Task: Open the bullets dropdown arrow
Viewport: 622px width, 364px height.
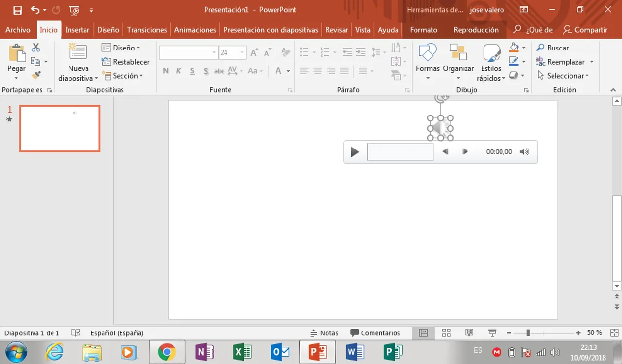Action: tap(314, 52)
